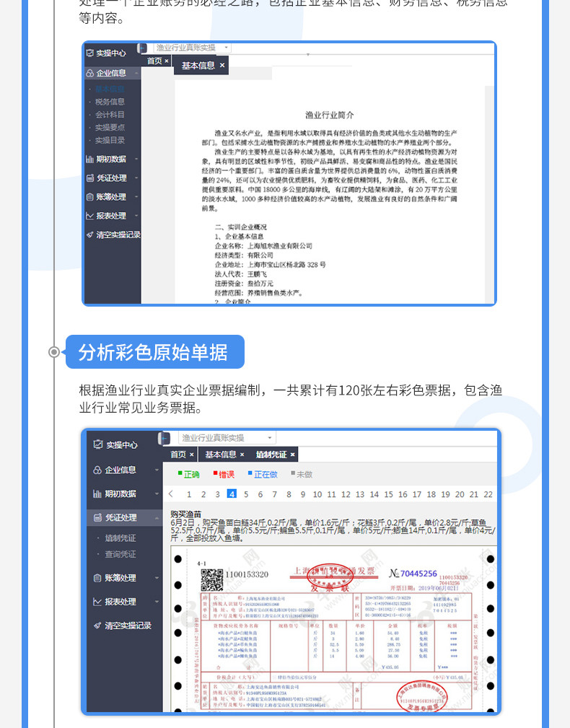Collapse 凭证处理 arrow in voucher screenshot
The width and height of the screenshot is (570, 728).
click(157, 517)
